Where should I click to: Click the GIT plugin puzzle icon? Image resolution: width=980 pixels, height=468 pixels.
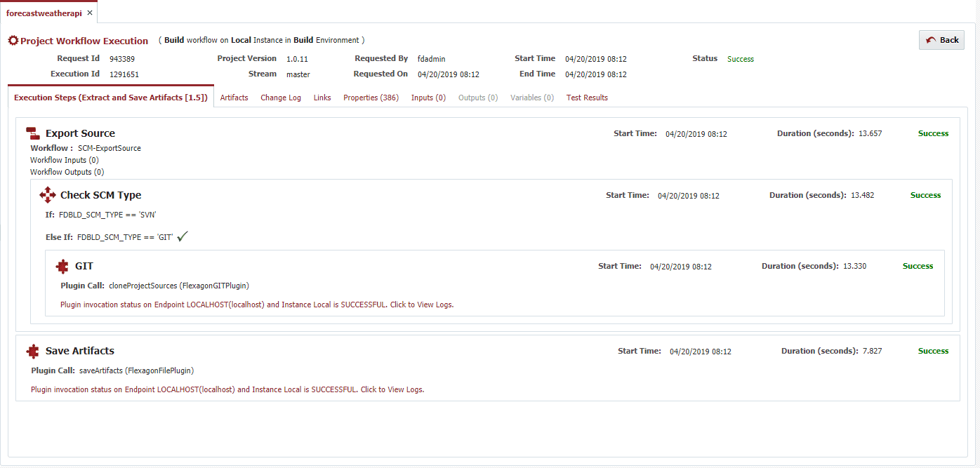(62, 266)
